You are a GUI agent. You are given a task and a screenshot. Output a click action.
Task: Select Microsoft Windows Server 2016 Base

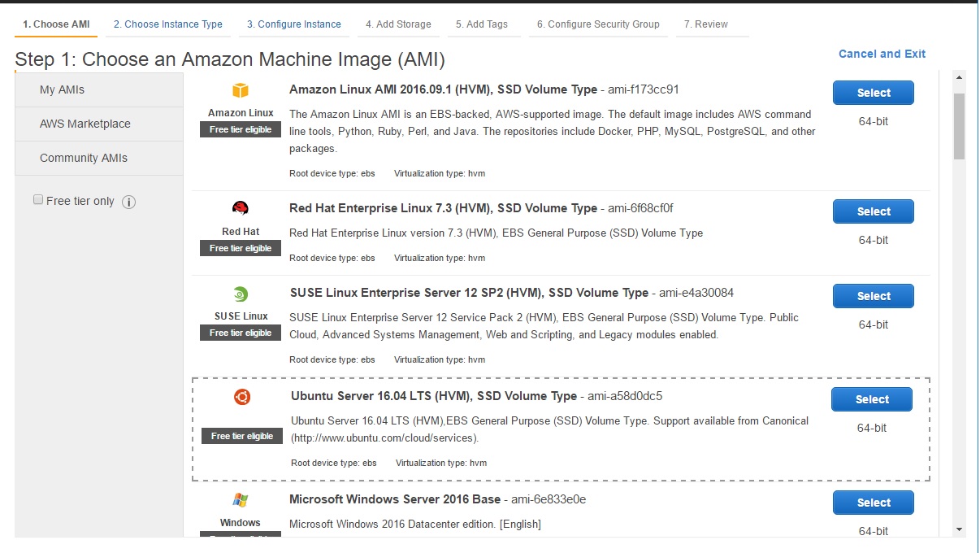click(874, 503)
